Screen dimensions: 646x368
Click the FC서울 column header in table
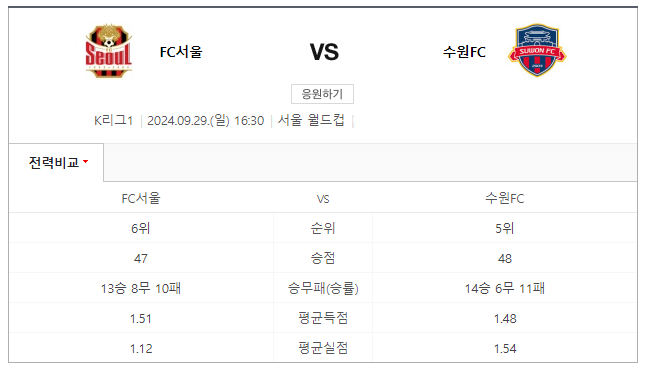tap(141, 199)
